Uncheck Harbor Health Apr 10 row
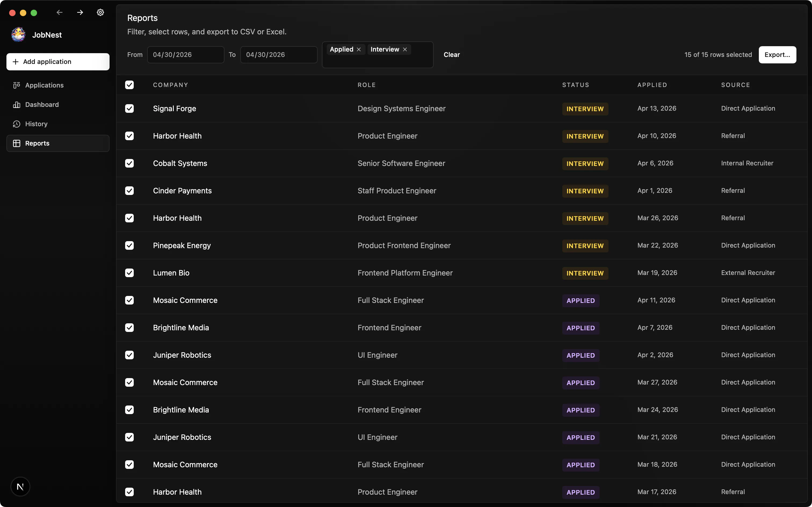Image resolution: width=812 pixels, height=507 pixels. tap(129, 136)
